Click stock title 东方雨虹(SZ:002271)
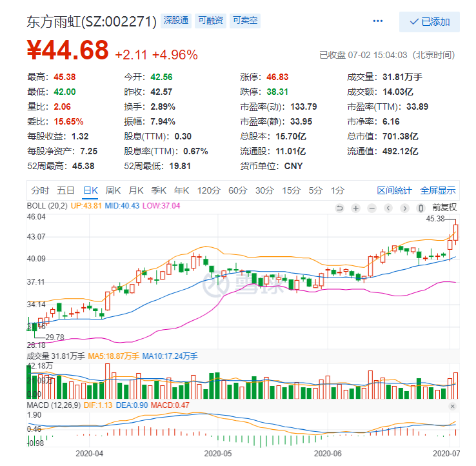The width and height of the screenshot is (476, 466). (x=92, y=21)
